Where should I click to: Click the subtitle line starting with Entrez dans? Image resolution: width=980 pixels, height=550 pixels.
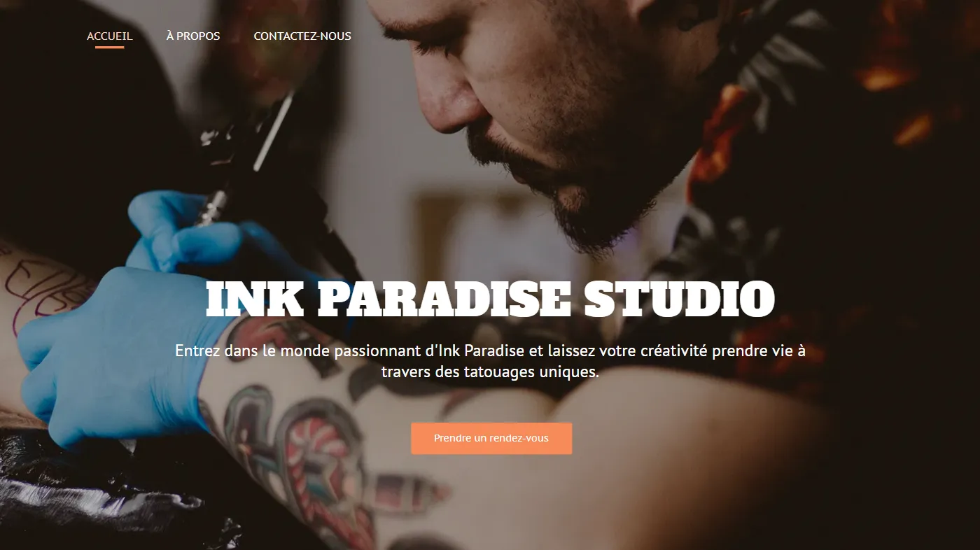(490, 351)
